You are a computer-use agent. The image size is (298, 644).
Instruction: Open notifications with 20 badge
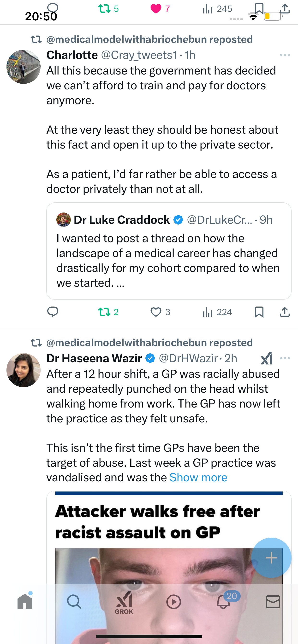(224, 602)
